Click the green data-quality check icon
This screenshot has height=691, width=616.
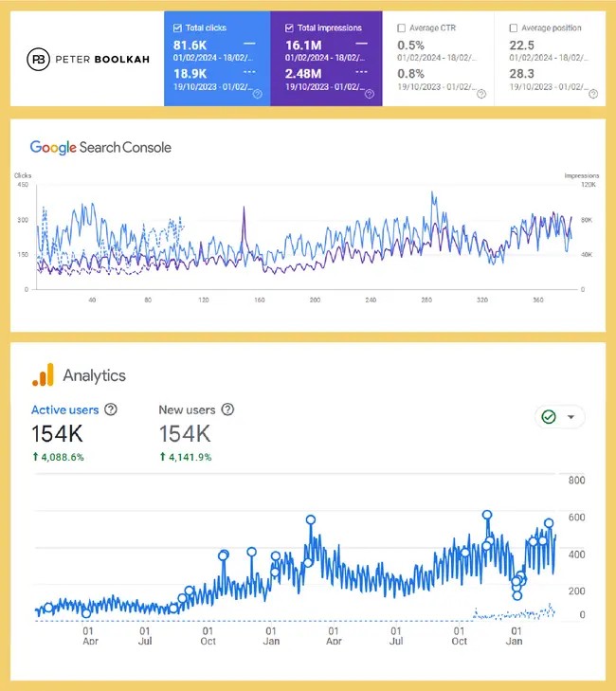[x=549, y=416]
